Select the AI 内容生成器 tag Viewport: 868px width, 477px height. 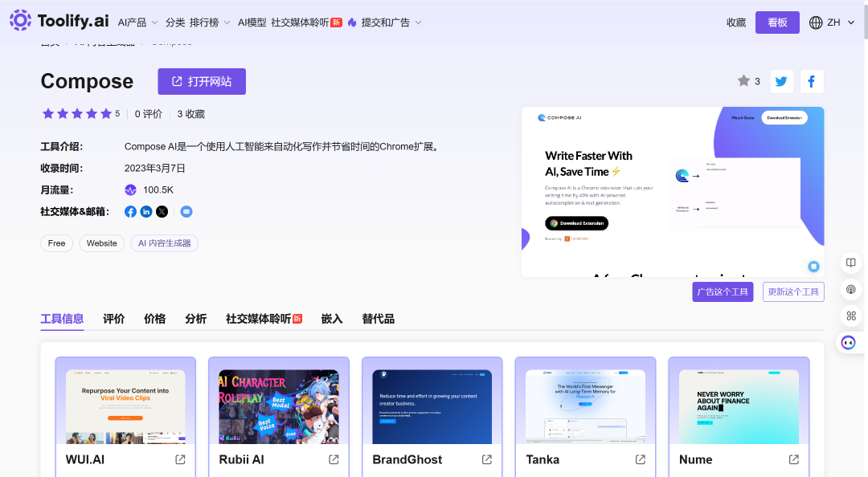pyautogui.click(x=165, y=243)
